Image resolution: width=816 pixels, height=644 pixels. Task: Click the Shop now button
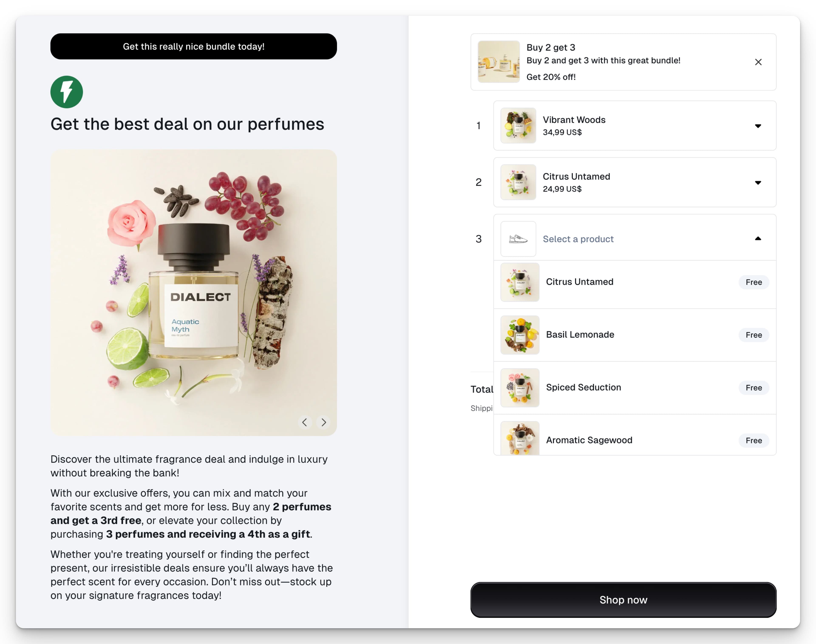[623, 600]
